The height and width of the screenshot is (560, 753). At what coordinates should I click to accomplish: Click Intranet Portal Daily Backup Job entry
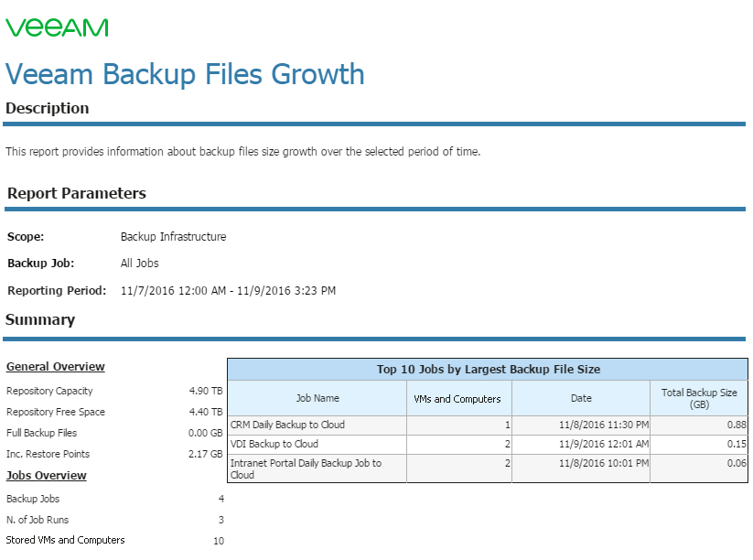[x=306, y=468]
